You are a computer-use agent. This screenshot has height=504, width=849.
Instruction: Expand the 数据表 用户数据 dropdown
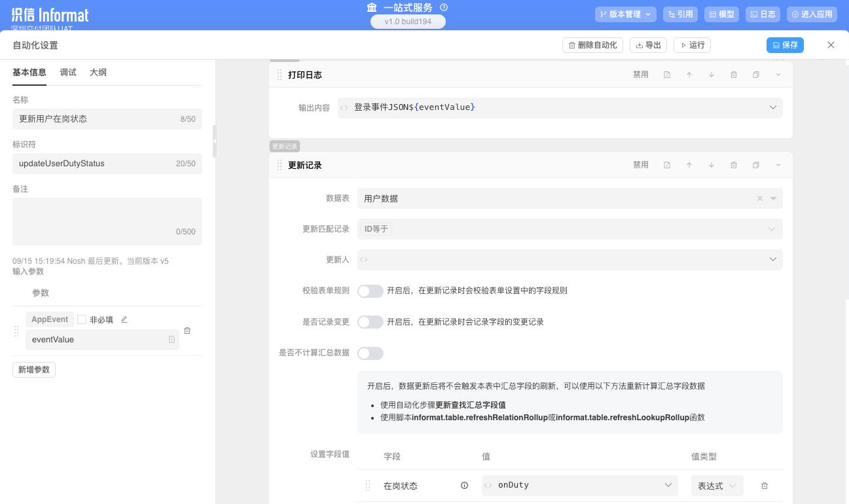click(x=773, y=198)
